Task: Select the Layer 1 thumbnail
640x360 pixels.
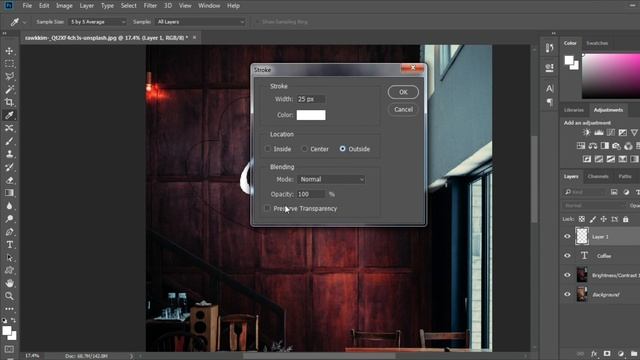Action: [x=582, y=236]
